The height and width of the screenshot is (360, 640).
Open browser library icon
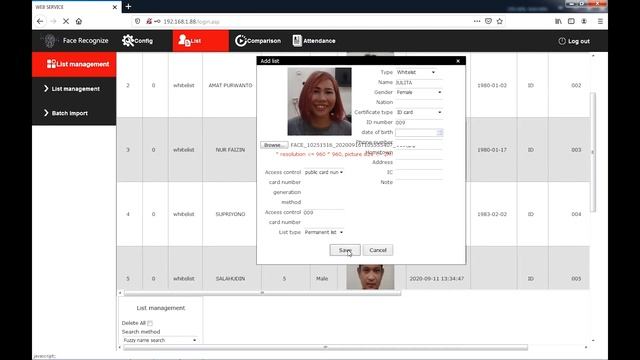[x=558, y=21]
